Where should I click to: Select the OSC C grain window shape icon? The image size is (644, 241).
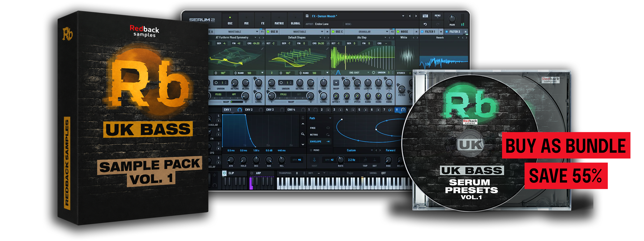[338, 73]
